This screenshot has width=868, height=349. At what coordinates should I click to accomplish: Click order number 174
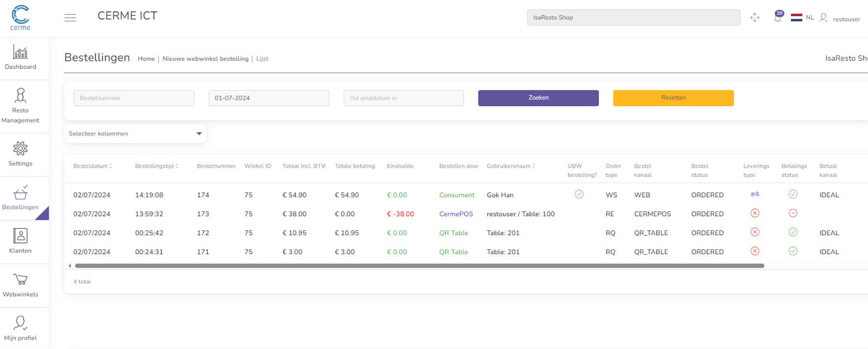pyautogui.click(x=203, y=195)
